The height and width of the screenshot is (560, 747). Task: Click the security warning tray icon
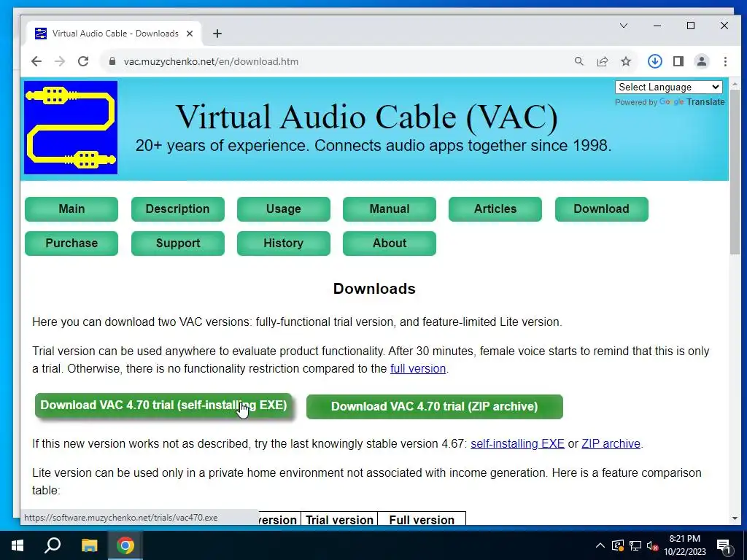tap(618, 545)
